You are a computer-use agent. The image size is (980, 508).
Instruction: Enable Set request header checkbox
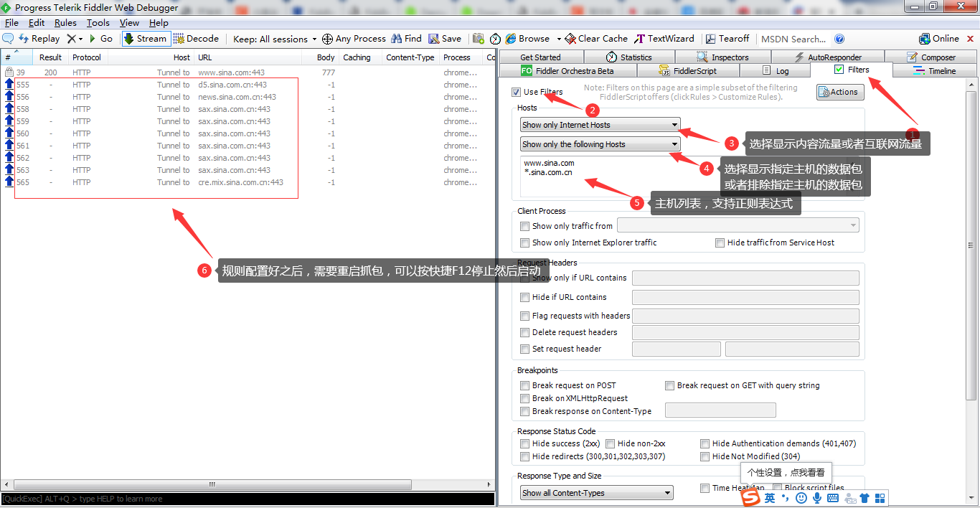[x=524, y=349]
